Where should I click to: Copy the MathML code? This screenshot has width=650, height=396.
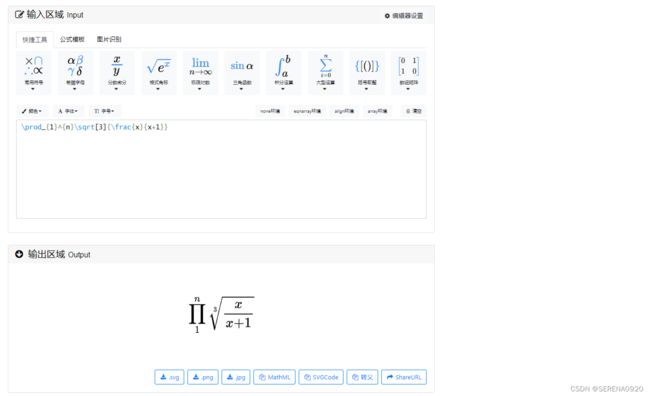(274, 377)
